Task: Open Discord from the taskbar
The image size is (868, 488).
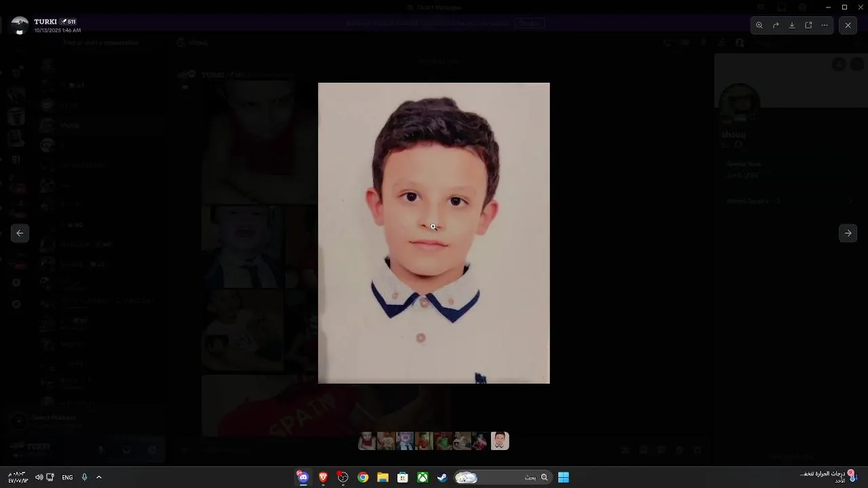Action: click(303, 477)
